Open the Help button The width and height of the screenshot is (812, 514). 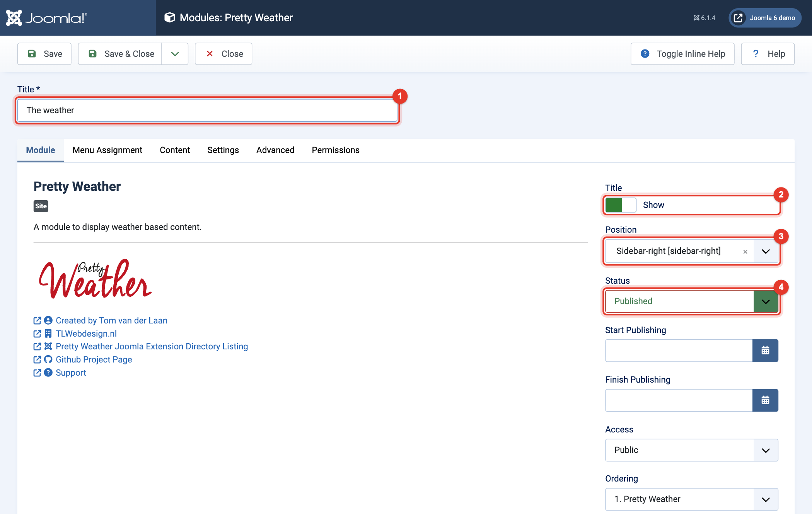[x=768, y=54]
